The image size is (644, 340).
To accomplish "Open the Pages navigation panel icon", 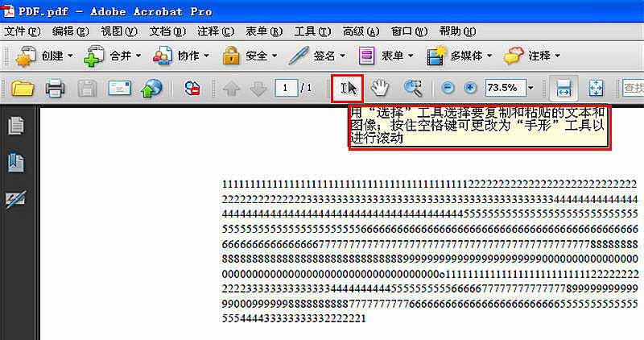I will 16,126.
